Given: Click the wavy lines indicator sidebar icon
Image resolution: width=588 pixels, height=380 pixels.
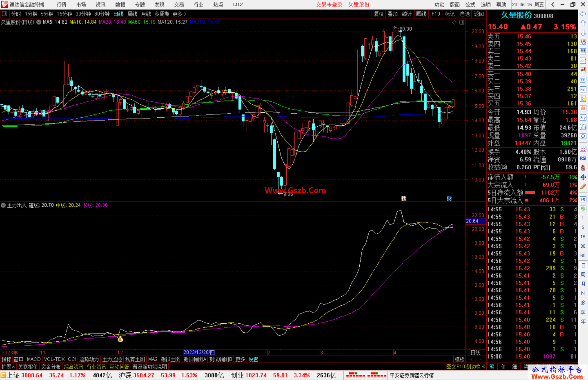Looking at the screenshot, I should (x=583, y=149).
